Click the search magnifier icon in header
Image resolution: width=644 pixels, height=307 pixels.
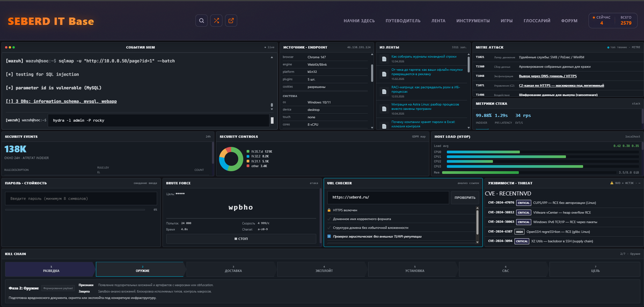201,21
